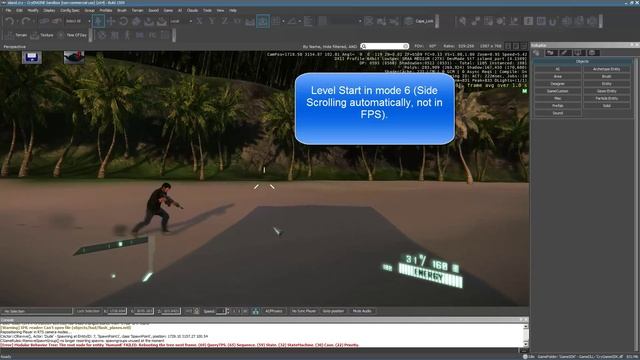Click the Undo arrow icon
Viewport: 640px width, 360px height.
tap(9, 21)
